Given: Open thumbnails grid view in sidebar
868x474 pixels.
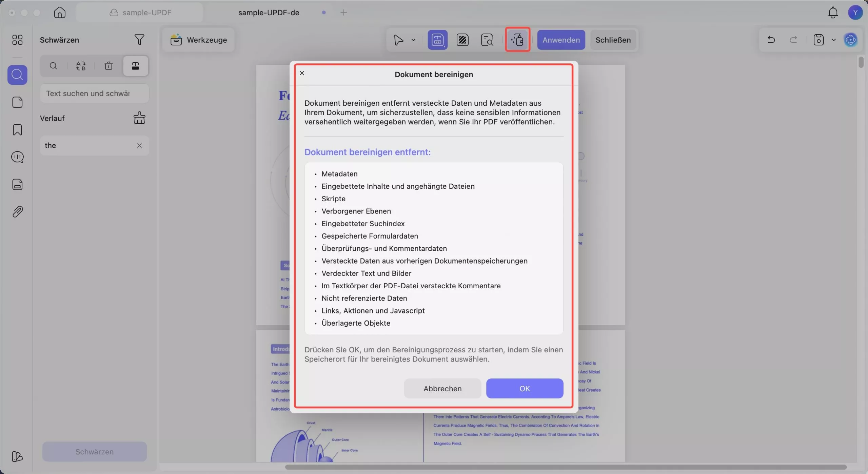Looking at the screenshot, I should [17, 40].
